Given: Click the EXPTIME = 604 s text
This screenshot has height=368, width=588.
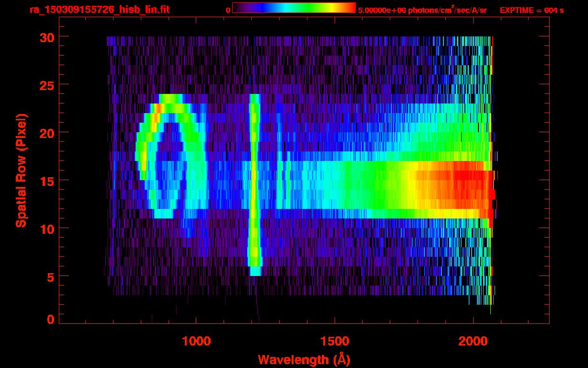Looking at the screenshot, I should tap(531, 10).
